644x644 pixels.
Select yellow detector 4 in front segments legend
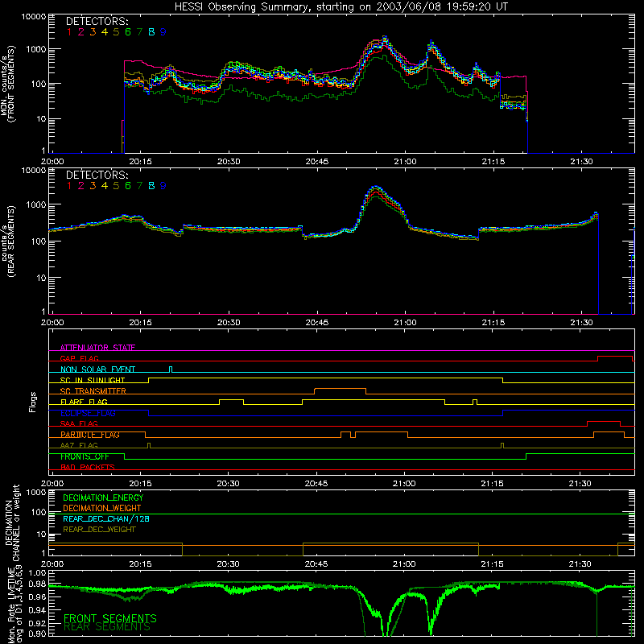(105, 32)
